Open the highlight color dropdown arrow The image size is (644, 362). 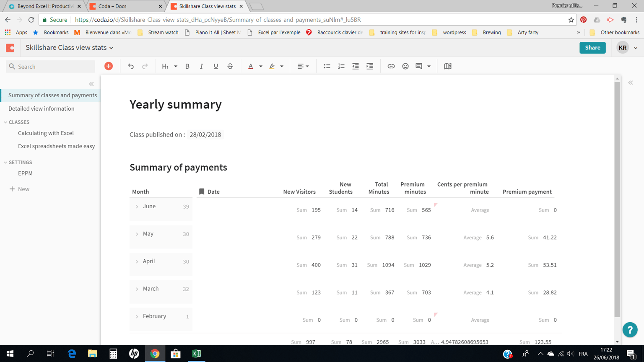point(282,66)
